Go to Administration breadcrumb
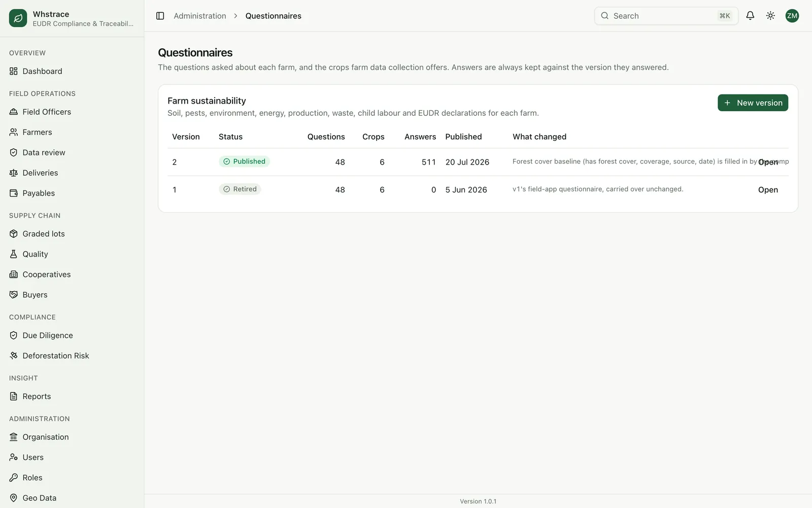812x508 pixels. pos(200,16)
